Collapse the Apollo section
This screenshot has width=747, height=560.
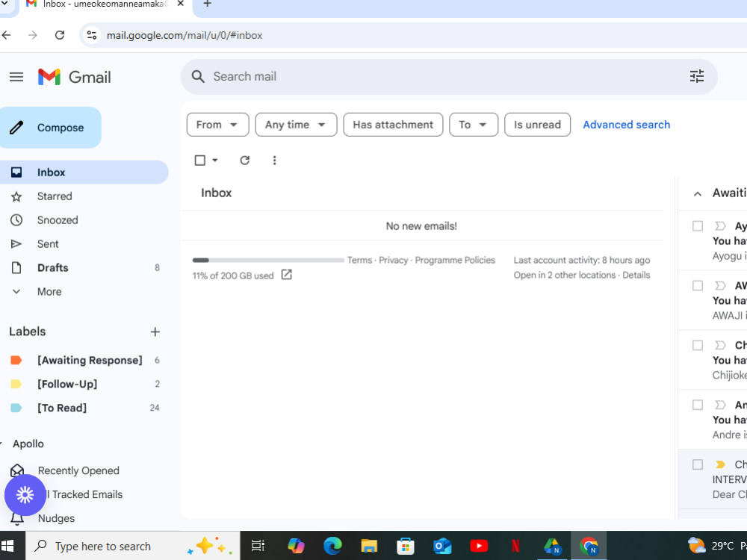(1, 444)
